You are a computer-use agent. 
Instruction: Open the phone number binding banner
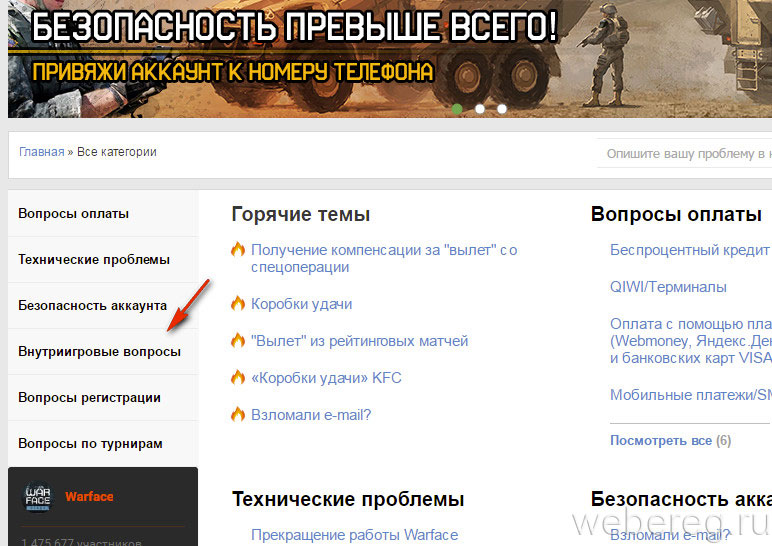[390, 59]
